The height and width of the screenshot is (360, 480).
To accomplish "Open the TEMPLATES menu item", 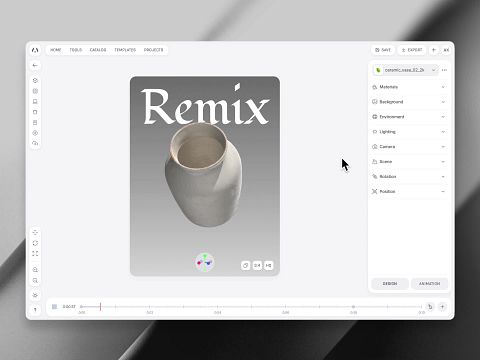I will click(x=125, y=50).
